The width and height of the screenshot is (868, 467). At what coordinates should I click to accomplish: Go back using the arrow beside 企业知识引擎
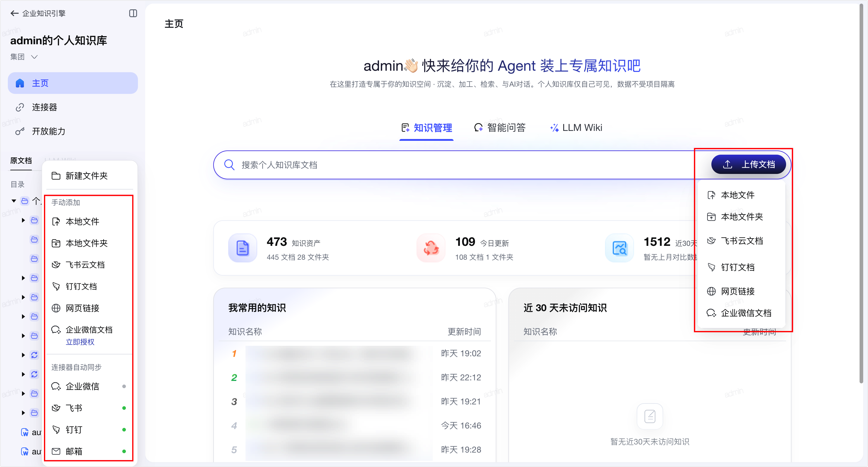[14, 13]
